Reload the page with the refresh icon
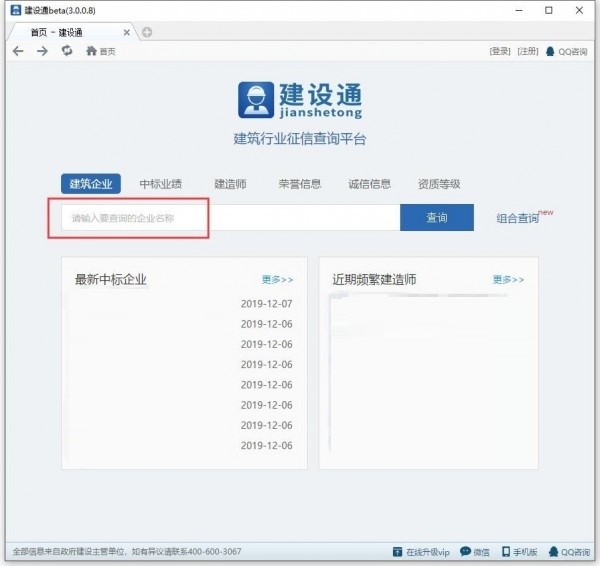This screenshot has height=566, width=600. (x=67, y=51)
